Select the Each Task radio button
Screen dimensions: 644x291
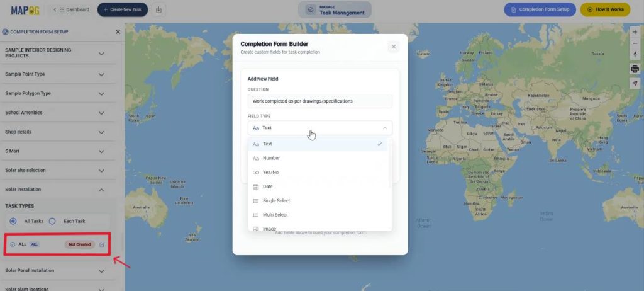tap(52, 221)
